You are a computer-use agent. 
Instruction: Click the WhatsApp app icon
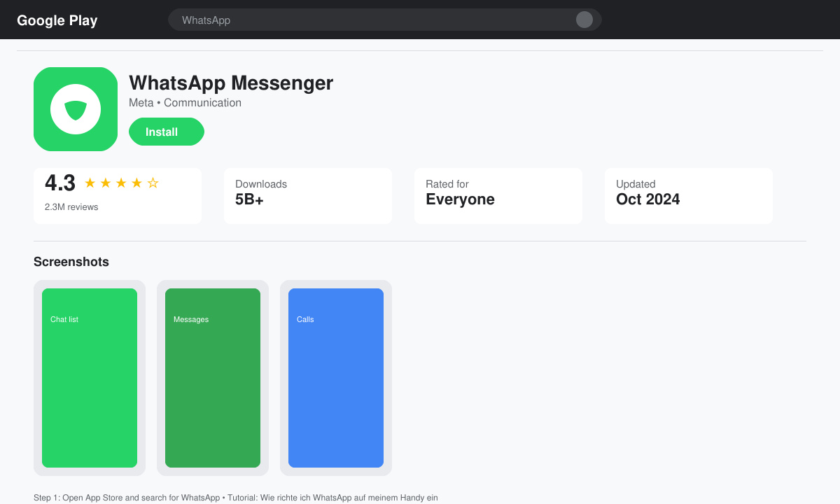76,109
